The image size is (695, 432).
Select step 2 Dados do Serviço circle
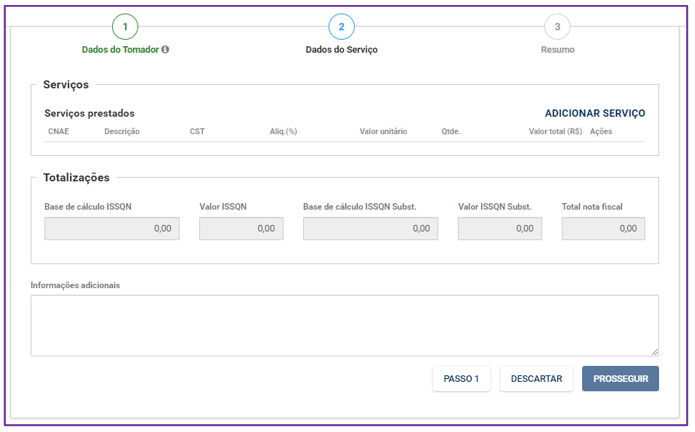[341, 27]
